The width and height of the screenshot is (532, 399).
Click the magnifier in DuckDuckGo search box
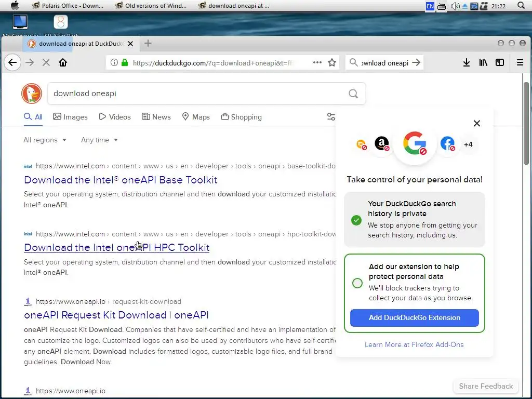pyautogui.click(x=353, y=94)
